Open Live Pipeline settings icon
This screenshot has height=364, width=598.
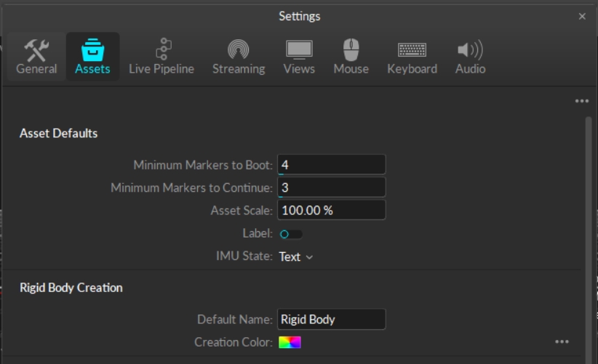[x=162, y=50]
